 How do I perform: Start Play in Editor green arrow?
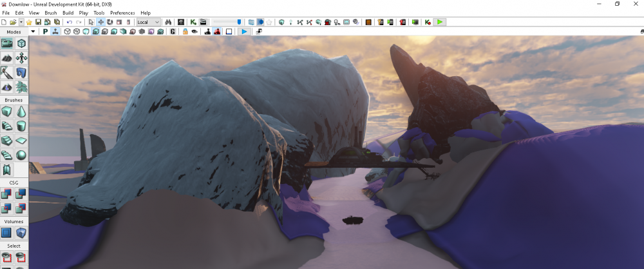coord(440,22)
